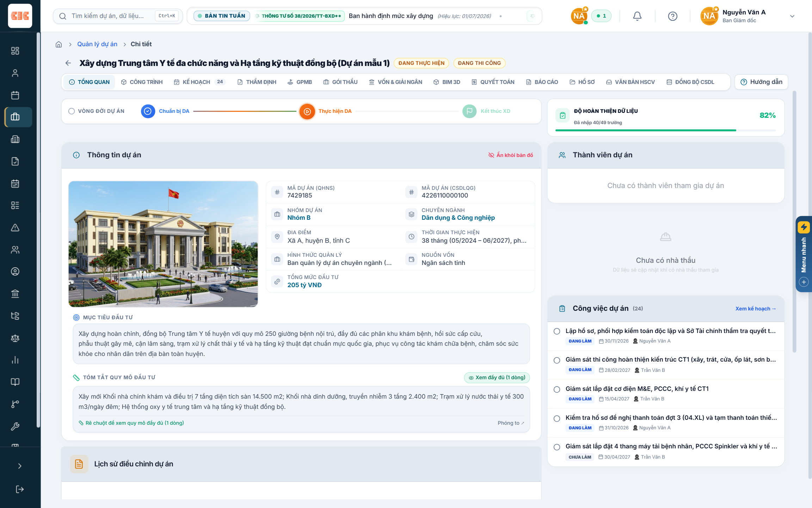Open the sidebar bank building icon
This screenshot has height=508, width=812.
pos(15,294)
